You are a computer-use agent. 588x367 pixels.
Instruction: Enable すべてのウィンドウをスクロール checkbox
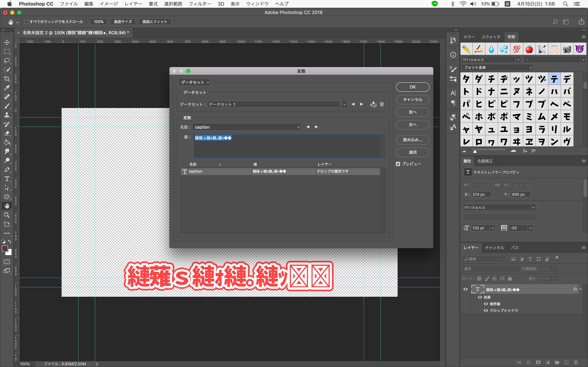pyautogui.click(x=26, y=22)
